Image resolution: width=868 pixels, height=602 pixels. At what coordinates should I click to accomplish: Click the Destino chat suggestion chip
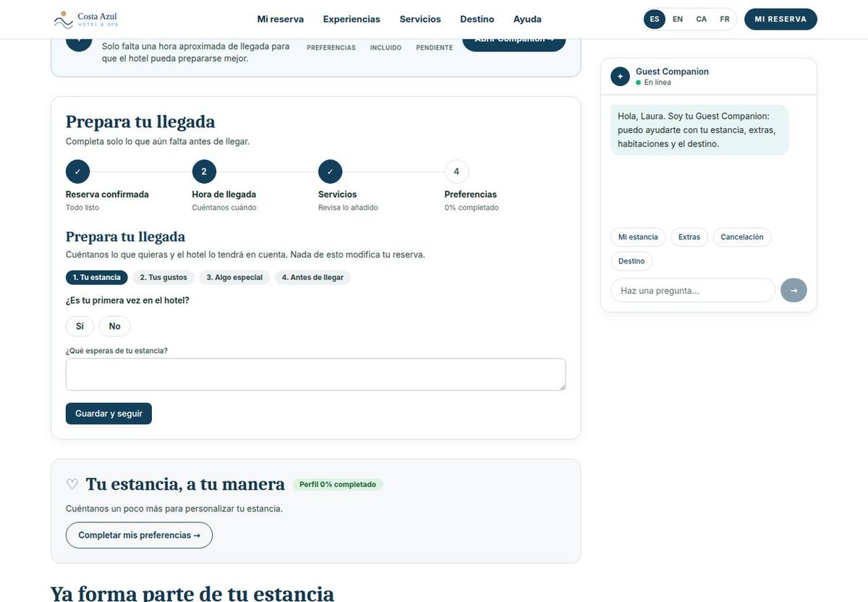(631, 261)
